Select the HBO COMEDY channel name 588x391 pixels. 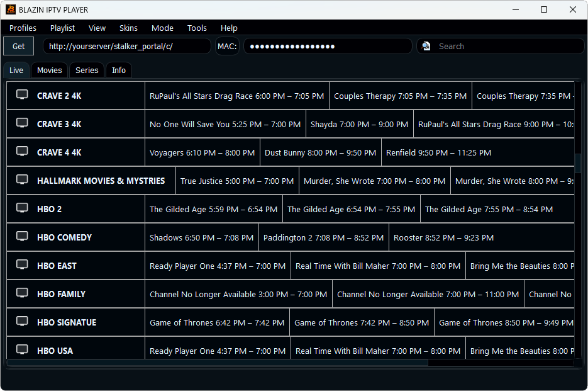coord(65,238)
